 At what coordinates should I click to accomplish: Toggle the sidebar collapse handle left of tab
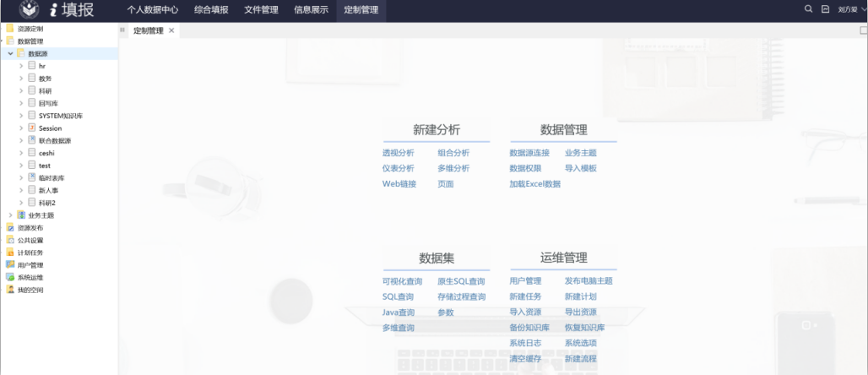click(x=122, y=30)
